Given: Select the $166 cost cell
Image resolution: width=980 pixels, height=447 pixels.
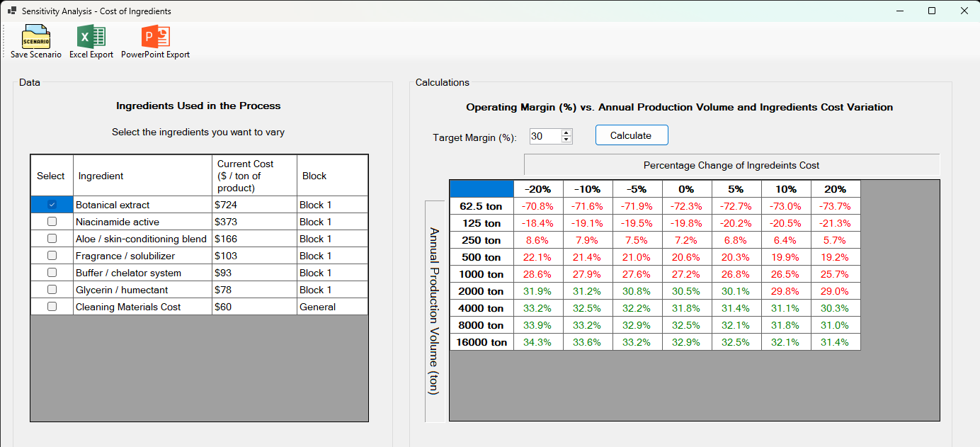Looking at the screenshot, I should pos(254,239).
